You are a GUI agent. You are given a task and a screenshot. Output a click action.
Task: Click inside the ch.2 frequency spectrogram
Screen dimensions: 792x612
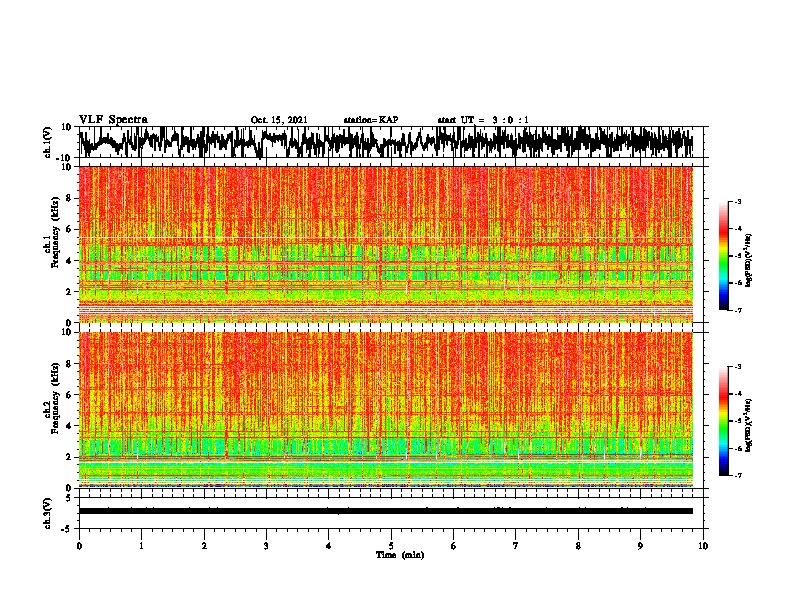[386, 410]
